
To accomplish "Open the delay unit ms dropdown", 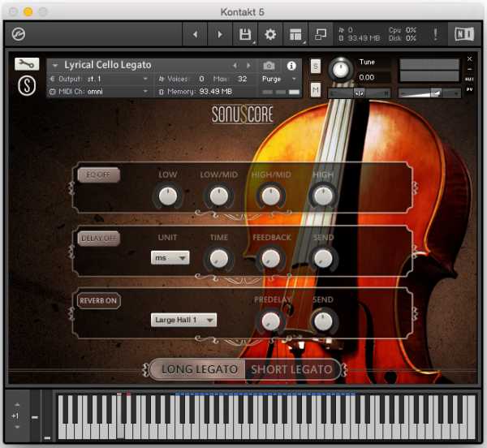I will point(170,258).
